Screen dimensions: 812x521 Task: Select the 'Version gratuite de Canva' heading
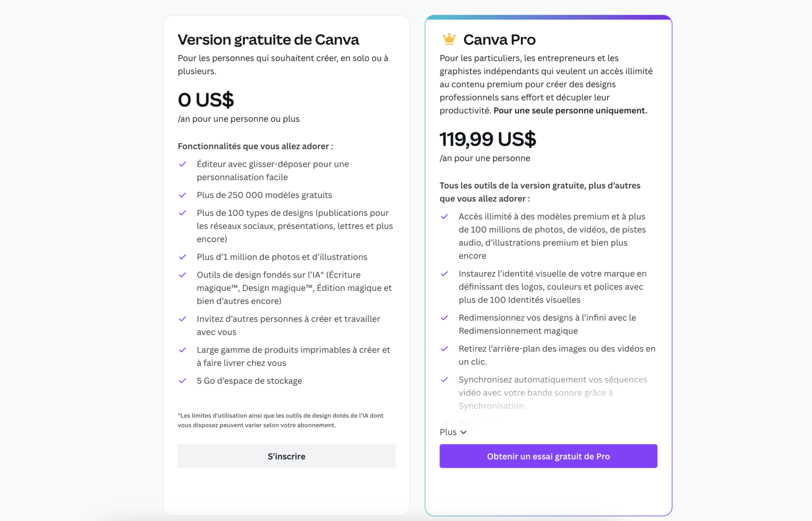click(x=268, y=39)
